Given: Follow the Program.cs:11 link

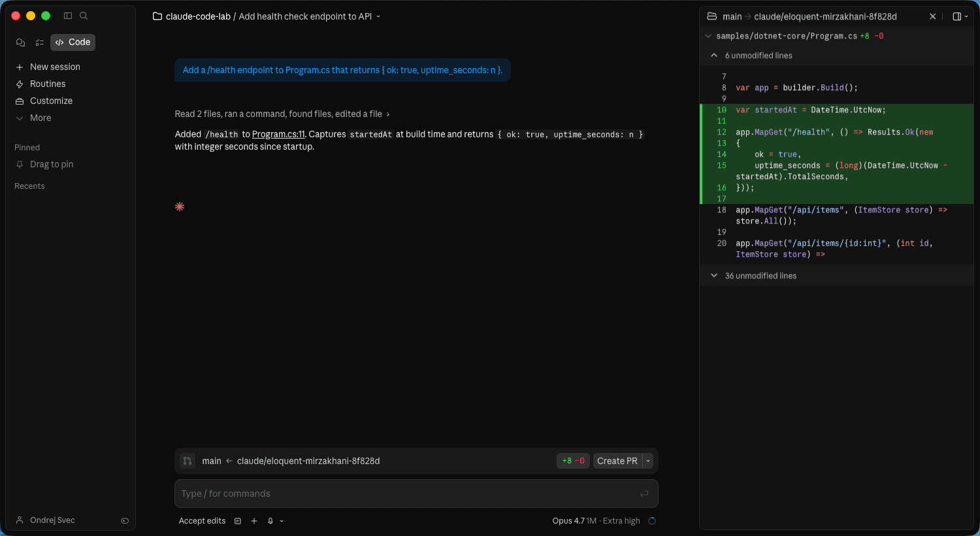Looking at the screenshot, I should coord(279,134).
